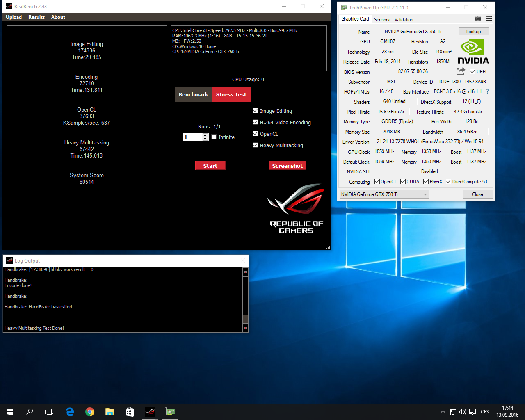Viewport: 525px width, 420px height.
Task: Switch to the Sensors tab
Action: (x=381, y=20)
